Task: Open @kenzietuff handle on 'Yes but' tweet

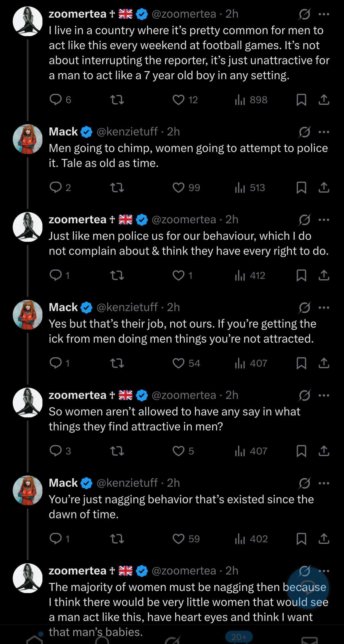Action: pos(127,307)
